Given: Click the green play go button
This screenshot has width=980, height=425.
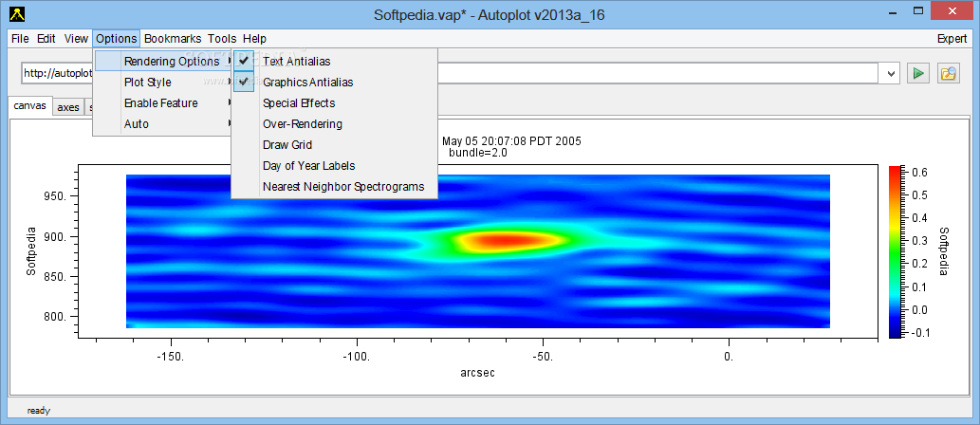Looking at the screenshot, I should pyautogui.click(x=918, y=73).
